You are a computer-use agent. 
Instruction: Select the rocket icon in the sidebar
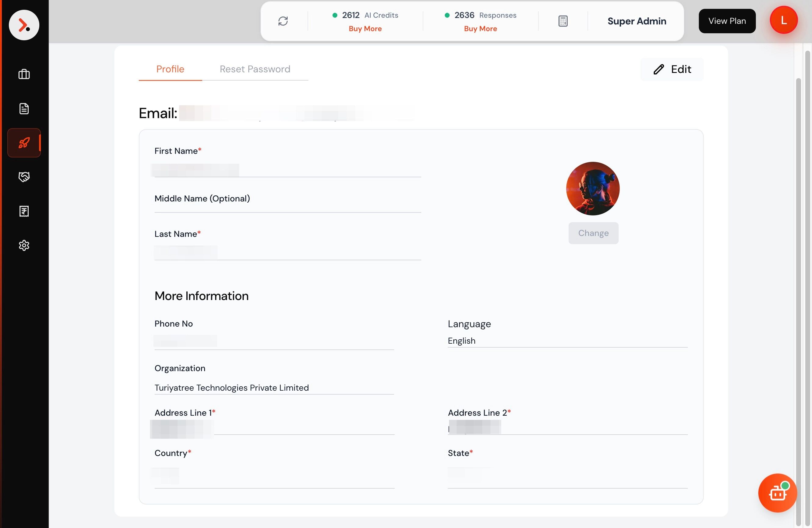[x=24, y=143]
